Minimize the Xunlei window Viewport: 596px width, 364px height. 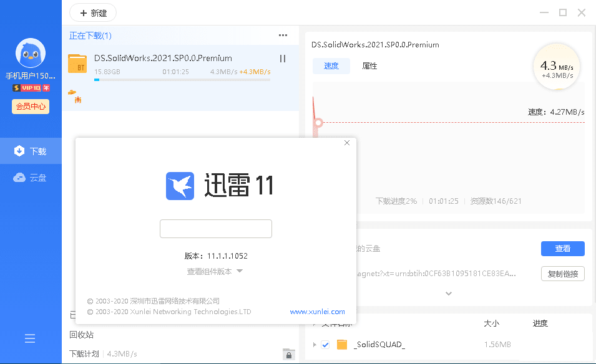pos(544,12)
